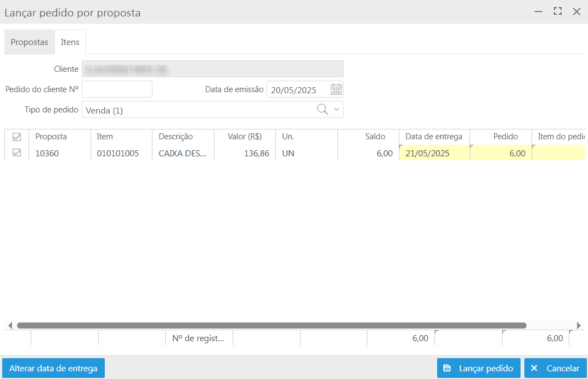Click the Alterar data de entrega button

pos(53,369)
